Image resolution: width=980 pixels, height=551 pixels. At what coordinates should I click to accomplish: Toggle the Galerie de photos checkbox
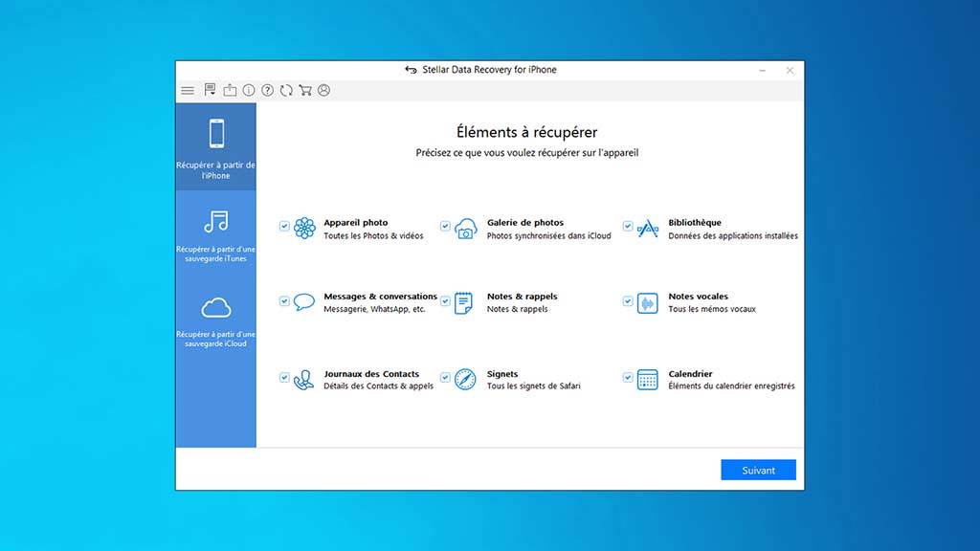[x=445, y=227]
